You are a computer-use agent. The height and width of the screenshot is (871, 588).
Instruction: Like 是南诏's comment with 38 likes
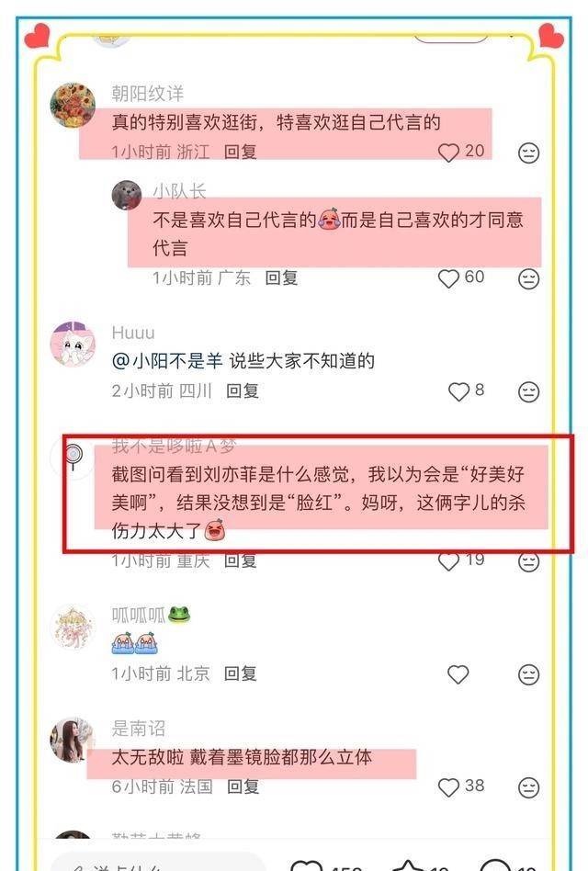click(448, 787)
